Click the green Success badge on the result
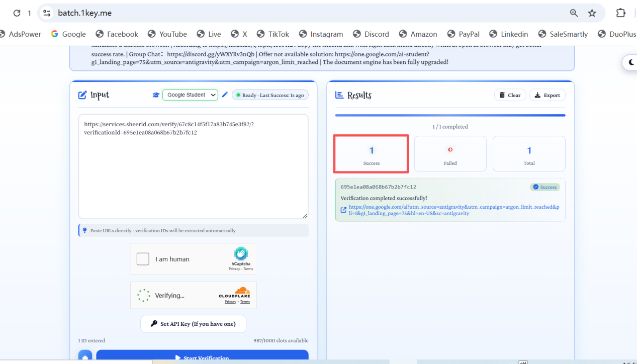 click(545, 187)
